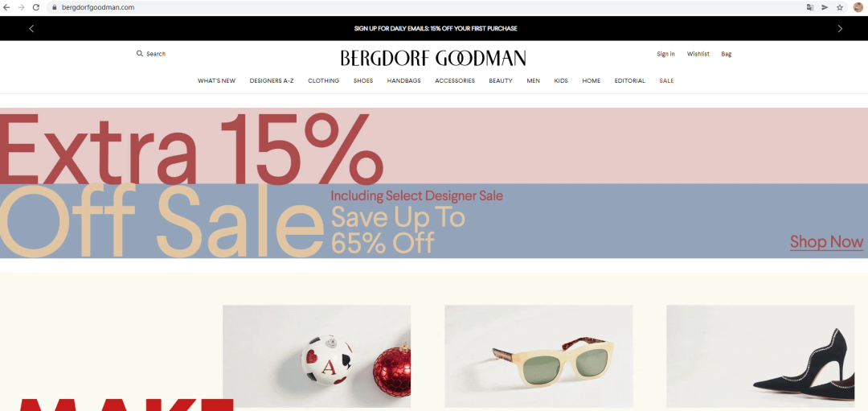Bookmark this page with the star icon
868x411 pixels.
(x=840, y=7)
